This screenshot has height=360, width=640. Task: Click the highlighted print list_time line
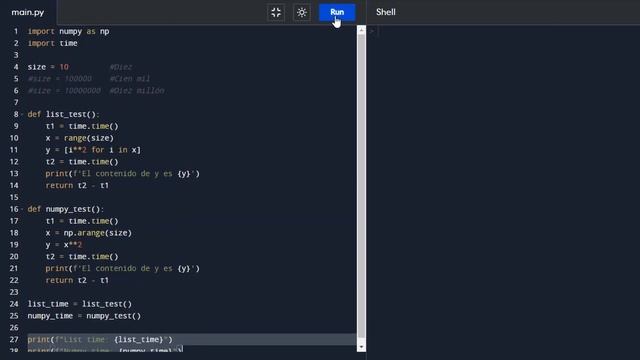100,340
